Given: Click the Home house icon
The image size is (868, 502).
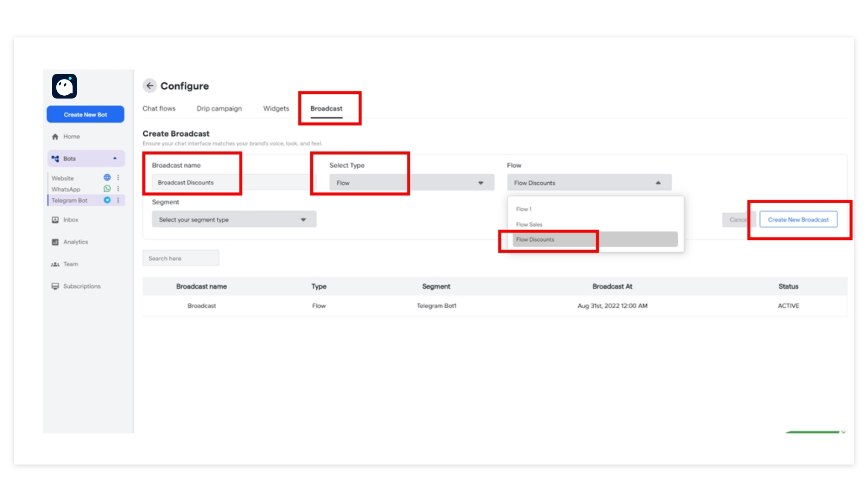Looking at the screenshot, I should [55, 137].
